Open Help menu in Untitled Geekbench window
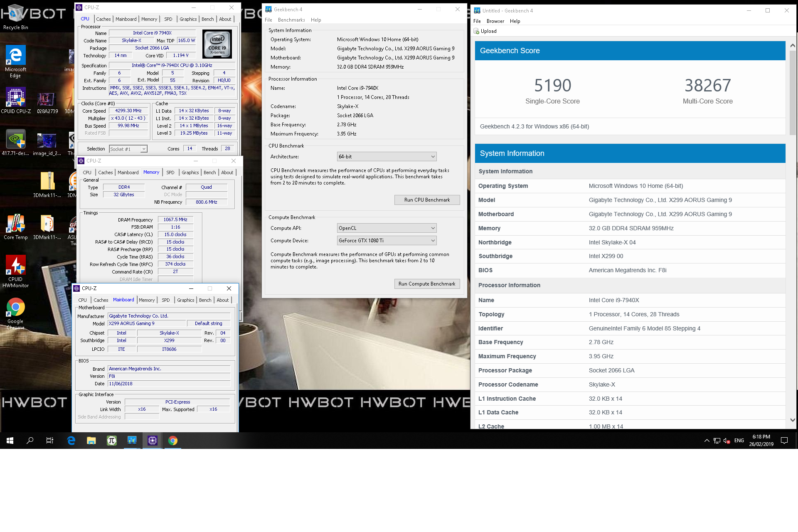Viewport: 798px width, 532px height. click(x=515, y=21)
